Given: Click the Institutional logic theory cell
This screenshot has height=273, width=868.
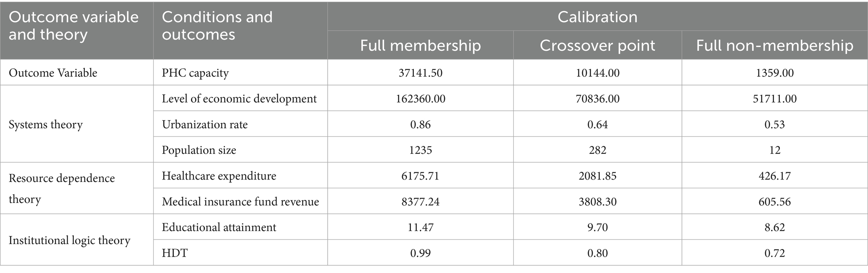Looking at the screenshot, I should tap(70, 240).
